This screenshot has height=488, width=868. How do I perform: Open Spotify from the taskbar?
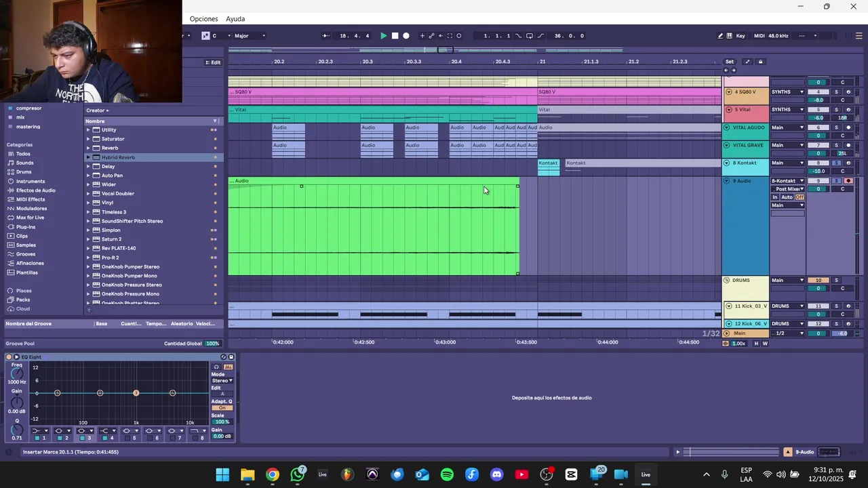click(x=447, y=474)
